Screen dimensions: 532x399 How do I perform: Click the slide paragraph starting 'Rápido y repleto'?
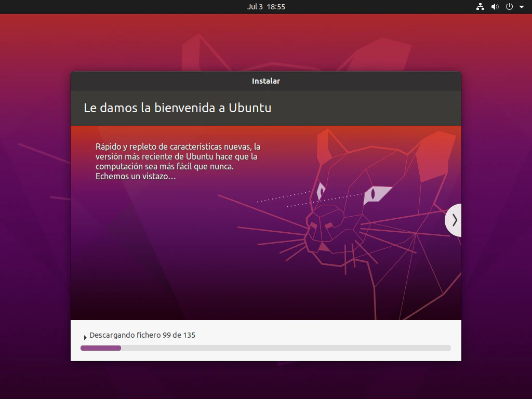[178, 162]
